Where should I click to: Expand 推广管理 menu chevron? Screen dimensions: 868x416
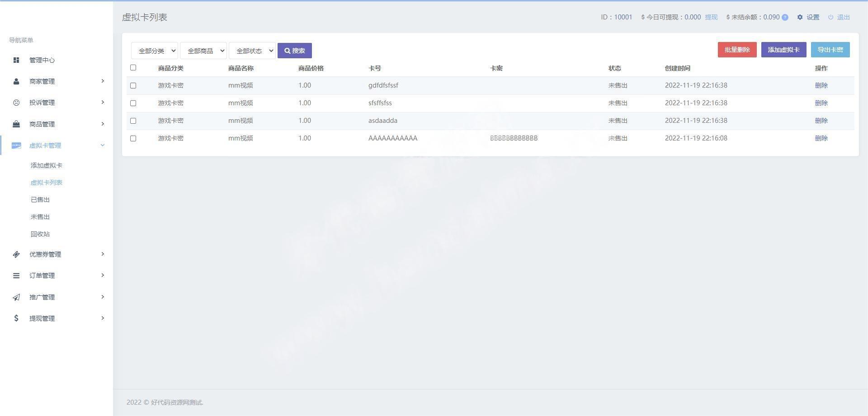tap(103, 297)
